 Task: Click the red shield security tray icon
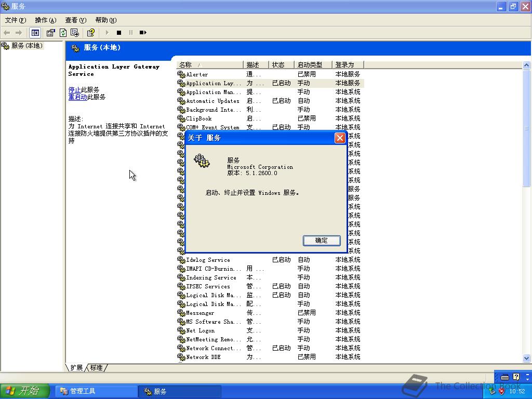click(501, 391)
